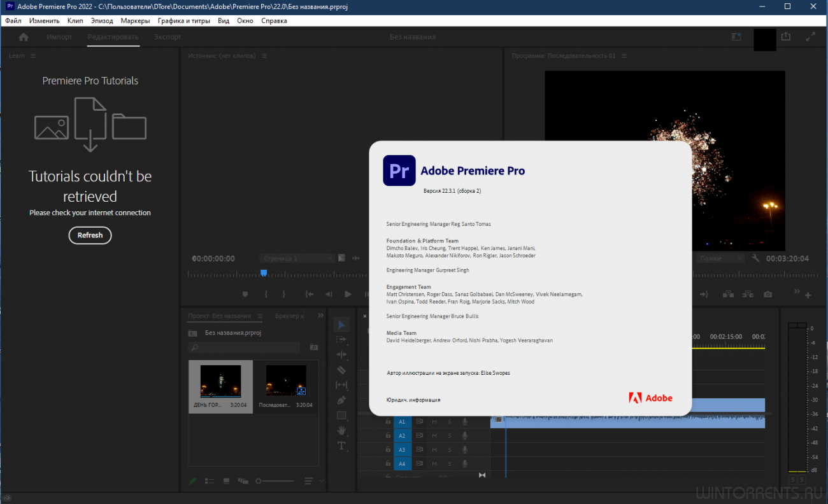Toggle track lock on A1

tap(387, 421)
